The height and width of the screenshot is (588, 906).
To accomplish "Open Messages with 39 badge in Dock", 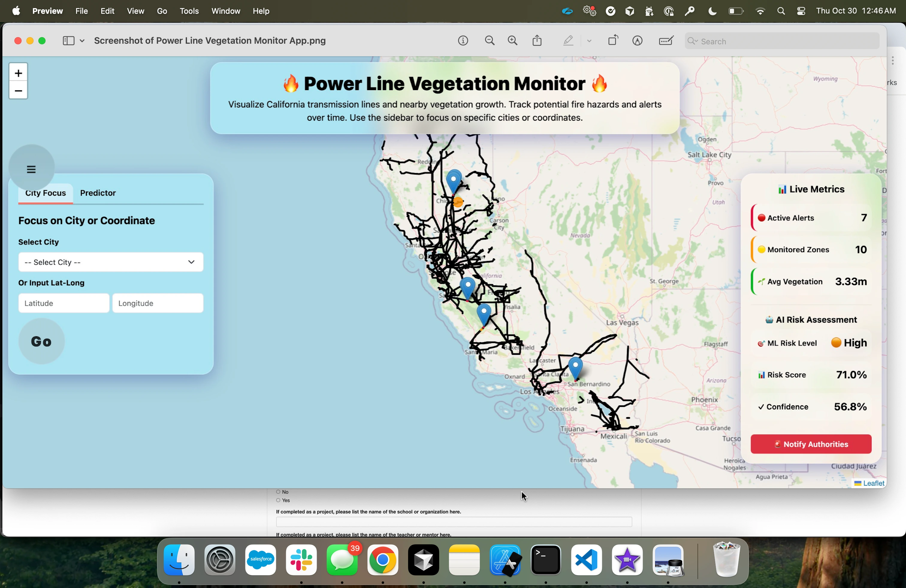I will coord(342,560).
